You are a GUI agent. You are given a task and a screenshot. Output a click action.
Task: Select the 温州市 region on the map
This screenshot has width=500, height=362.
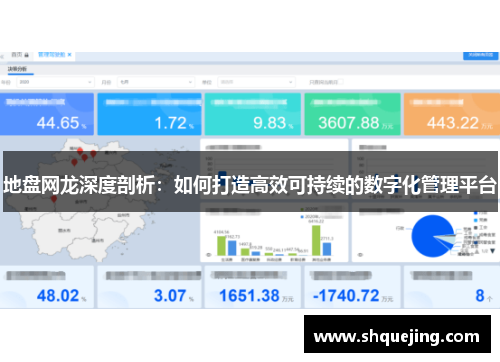pyautogui.click(x=97, y=240)
